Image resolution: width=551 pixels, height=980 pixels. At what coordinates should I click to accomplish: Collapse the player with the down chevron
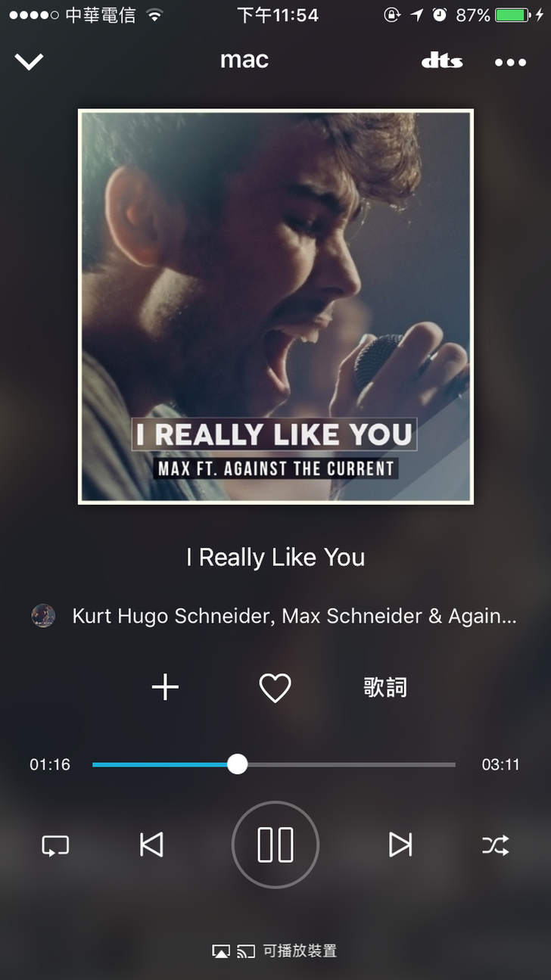[30, 62]
